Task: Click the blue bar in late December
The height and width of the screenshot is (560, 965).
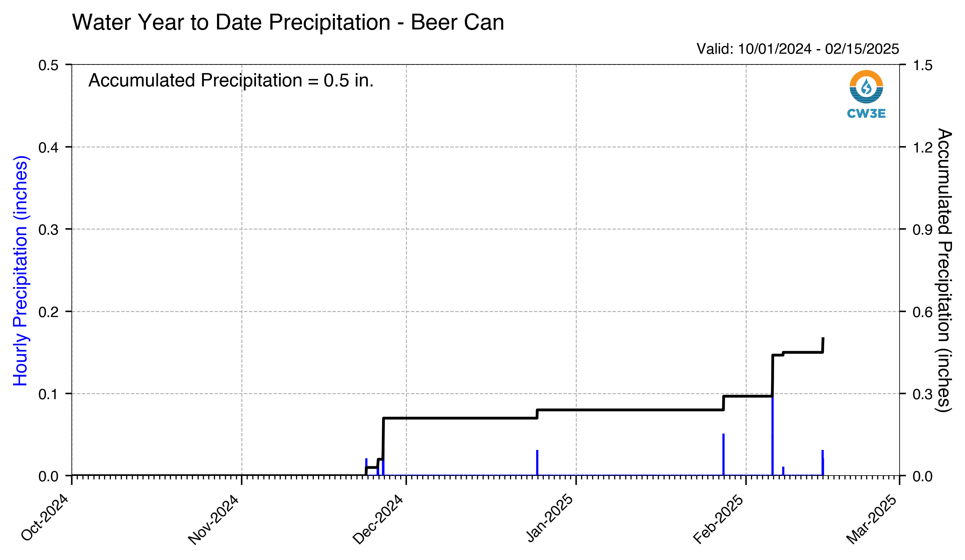Action: (537, 463)
